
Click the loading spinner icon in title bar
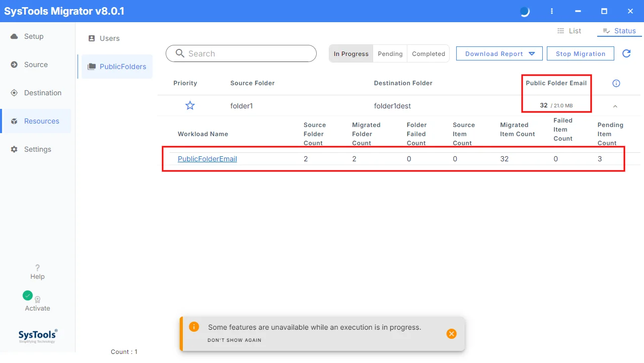525,12
